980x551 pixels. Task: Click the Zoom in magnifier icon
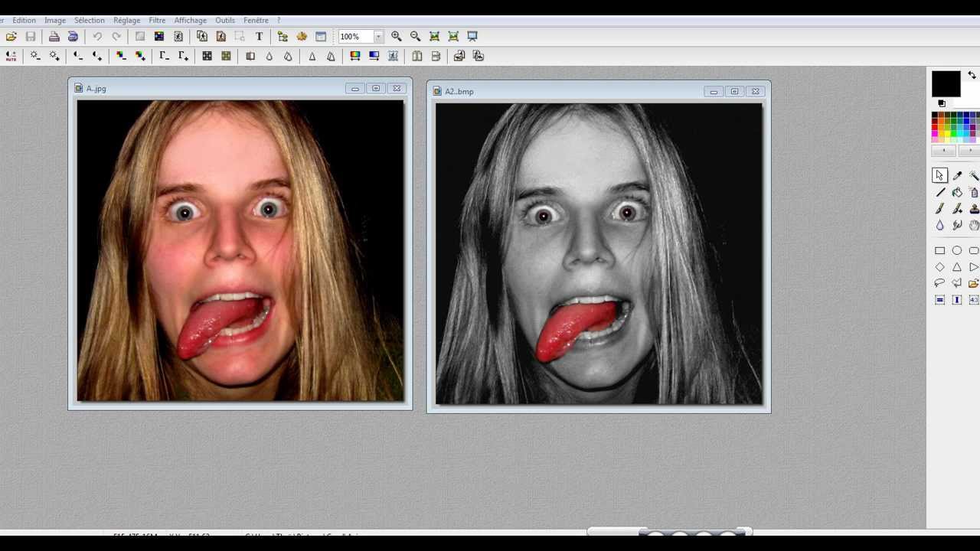point(397,36)
